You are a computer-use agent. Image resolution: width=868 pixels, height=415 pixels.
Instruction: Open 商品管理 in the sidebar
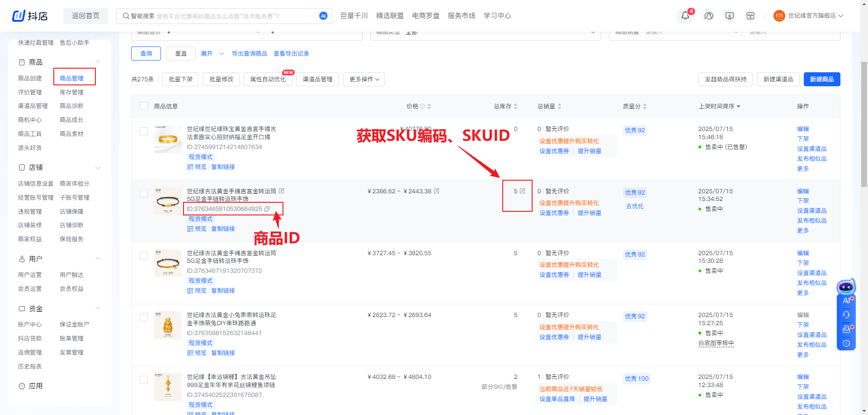point(71,78)
